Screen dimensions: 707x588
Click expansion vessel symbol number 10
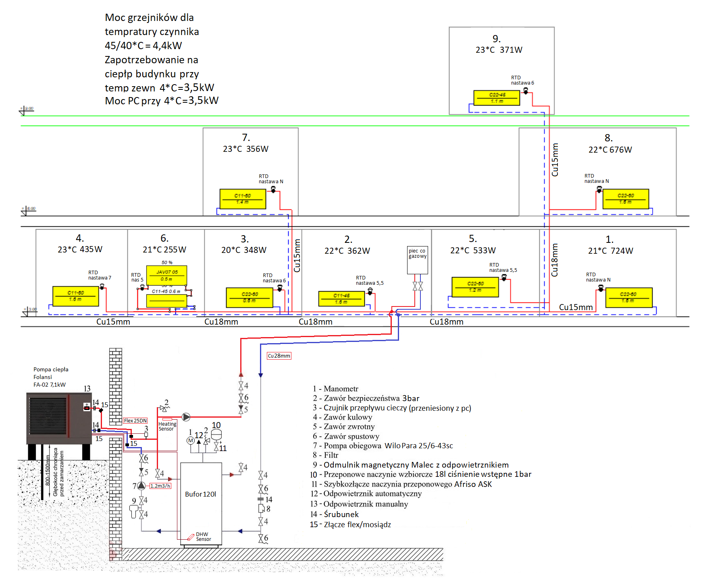[x=216, y=435]
